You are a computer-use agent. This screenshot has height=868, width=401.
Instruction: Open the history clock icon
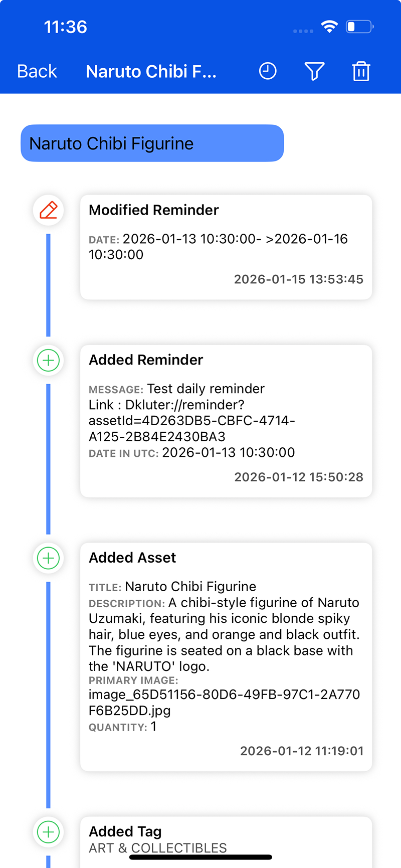tap(268, 71)
